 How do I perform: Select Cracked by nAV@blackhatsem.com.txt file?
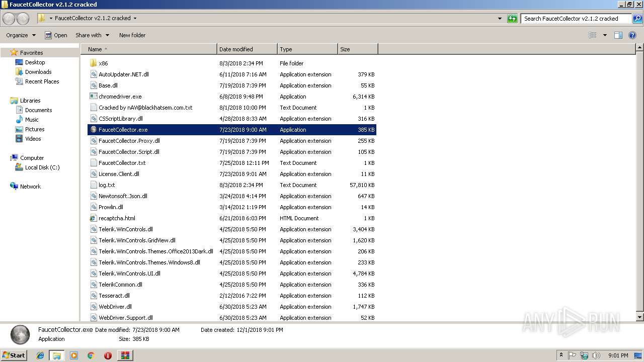tap(232, 108)
